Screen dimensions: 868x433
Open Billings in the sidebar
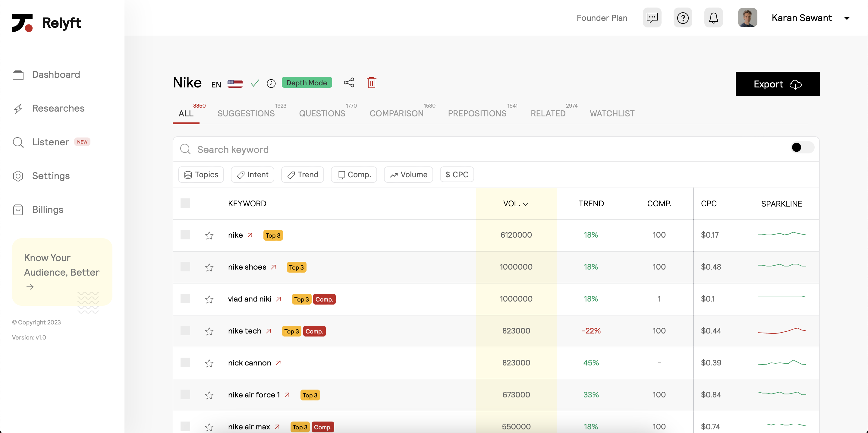tap(38, 210)
